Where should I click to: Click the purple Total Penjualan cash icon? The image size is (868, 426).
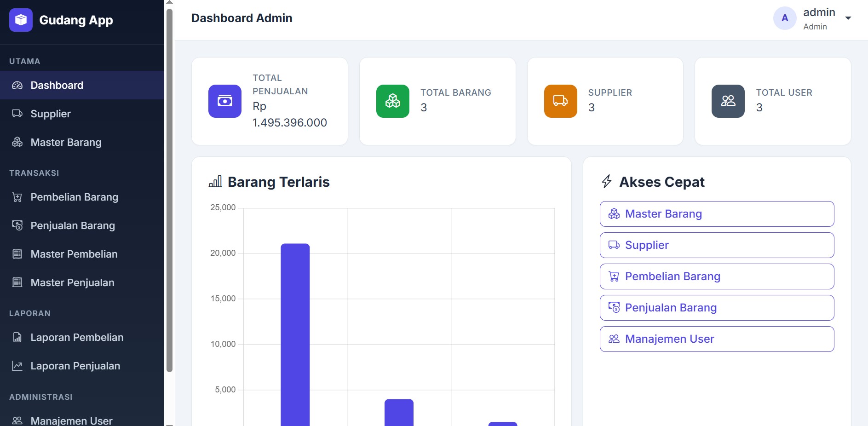(x=225, y=101)
